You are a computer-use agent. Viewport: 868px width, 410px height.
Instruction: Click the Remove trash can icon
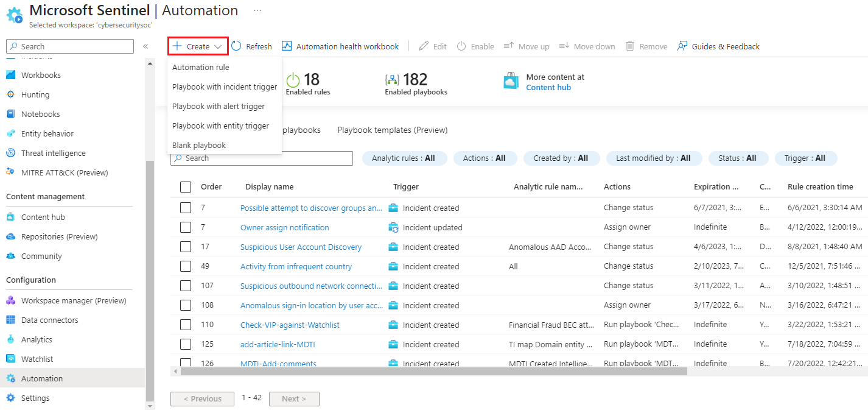coord(630,46)
